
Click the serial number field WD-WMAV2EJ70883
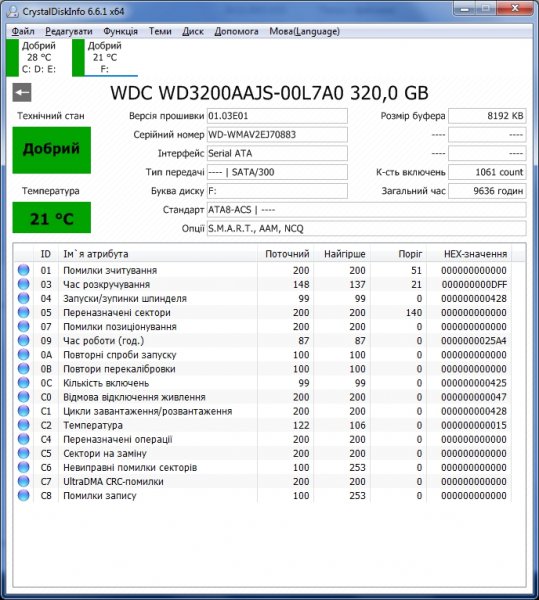point(277,134)
